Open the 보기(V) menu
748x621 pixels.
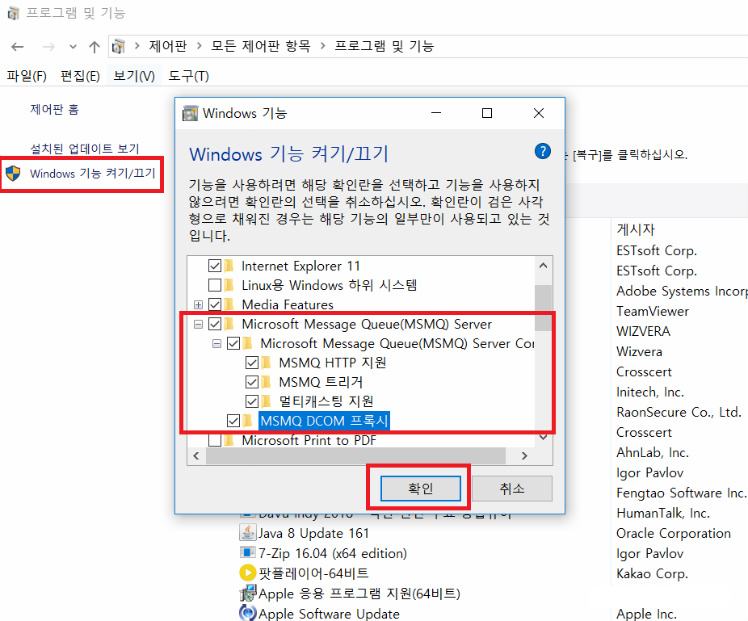coord(134,76)
